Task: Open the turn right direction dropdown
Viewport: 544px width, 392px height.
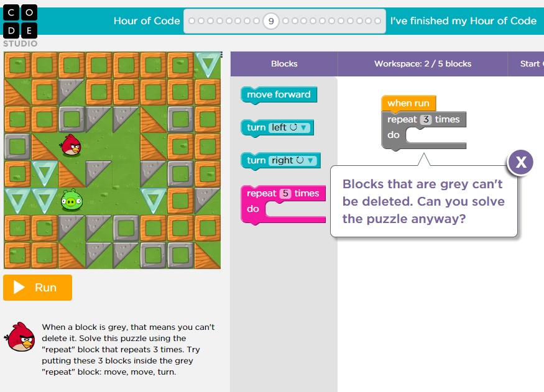Action: pos(310,160)
